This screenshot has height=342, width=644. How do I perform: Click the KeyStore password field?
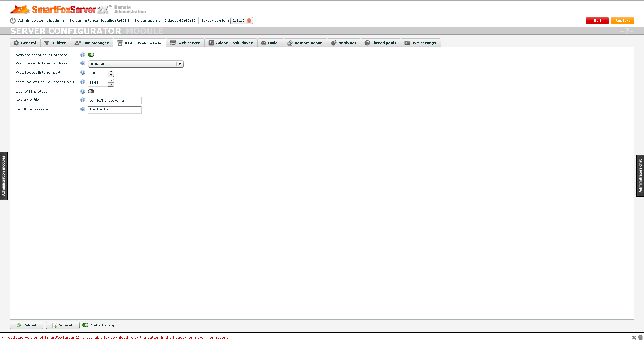pyautogui.click(x=114, y=110)
